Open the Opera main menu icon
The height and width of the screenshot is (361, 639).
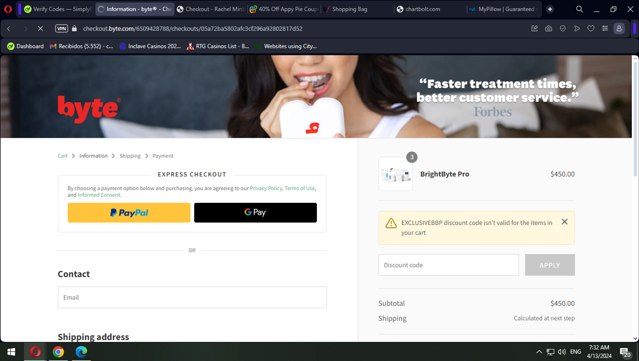[x=8, y=9]
